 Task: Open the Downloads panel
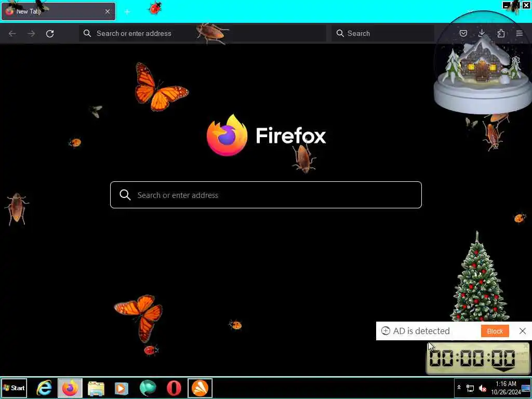[482, 33]
